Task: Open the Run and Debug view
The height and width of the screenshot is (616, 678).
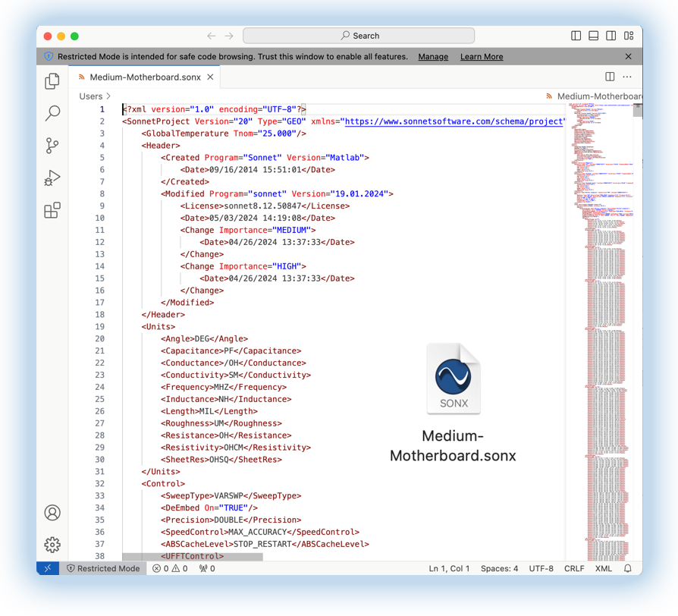Action: point(52,178)
